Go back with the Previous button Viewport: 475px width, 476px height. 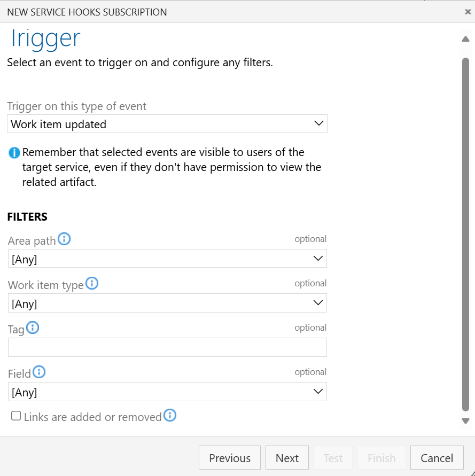[x=229, y=458]
